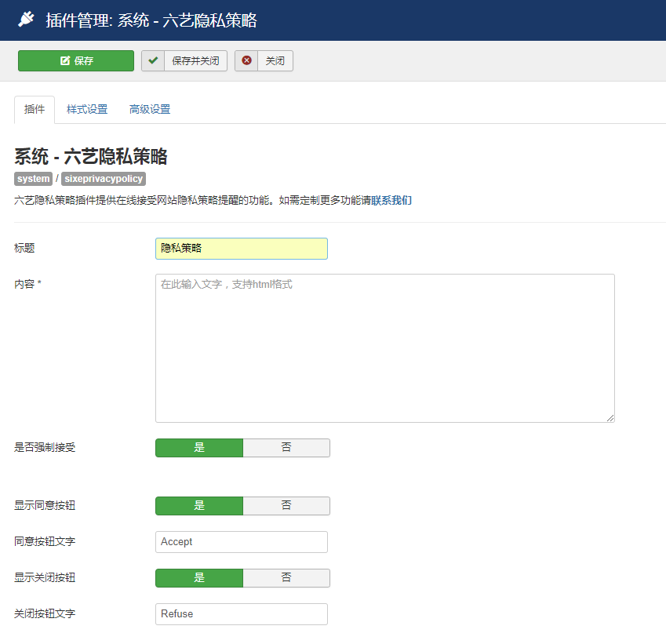
Task: Open the 联系我们 link
Action: click(x=391, y=200)
